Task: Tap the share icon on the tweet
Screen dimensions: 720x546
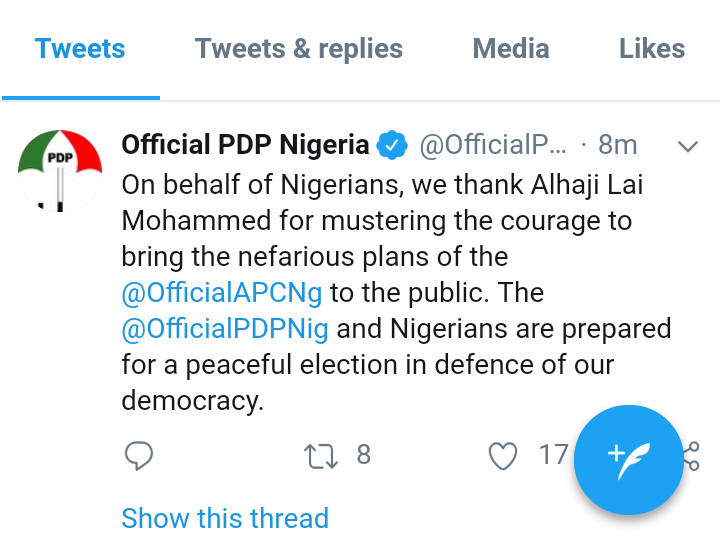Action: (x=691, y=456)
